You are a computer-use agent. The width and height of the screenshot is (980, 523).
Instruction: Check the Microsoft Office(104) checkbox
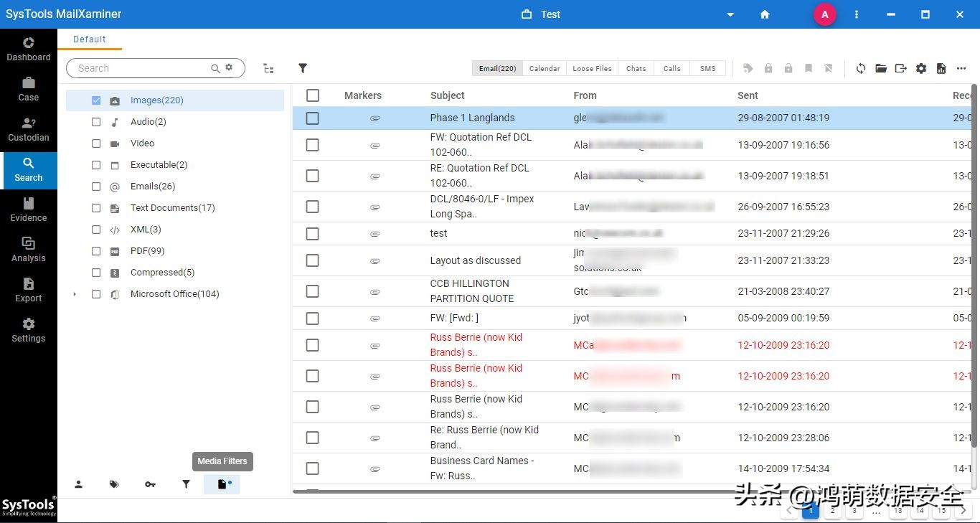pyautogui.click(x=96, y=294)
